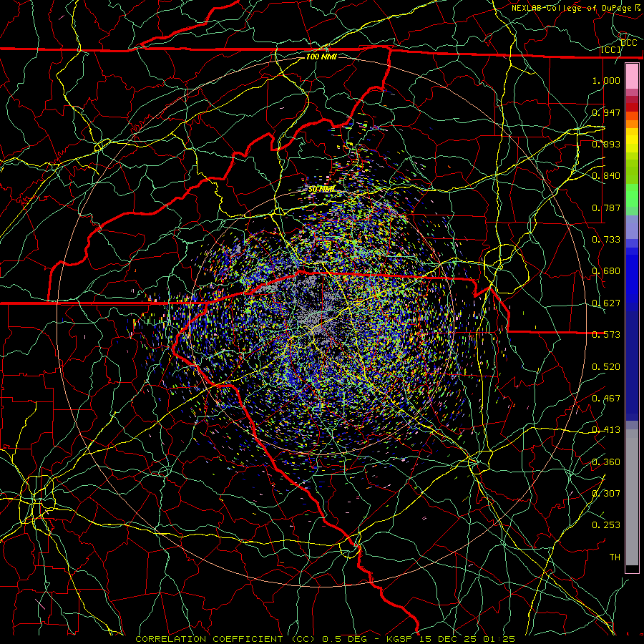Select the gray color band in legend
The width and height of the screenshot is (644, 644).
pos(632,497)
